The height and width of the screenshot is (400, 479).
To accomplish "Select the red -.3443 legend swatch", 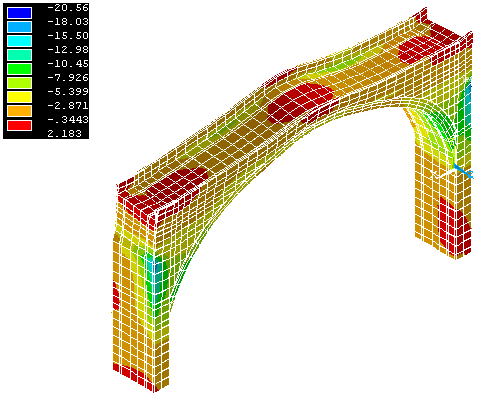I will pyautogui.click(x=20, y=125).
